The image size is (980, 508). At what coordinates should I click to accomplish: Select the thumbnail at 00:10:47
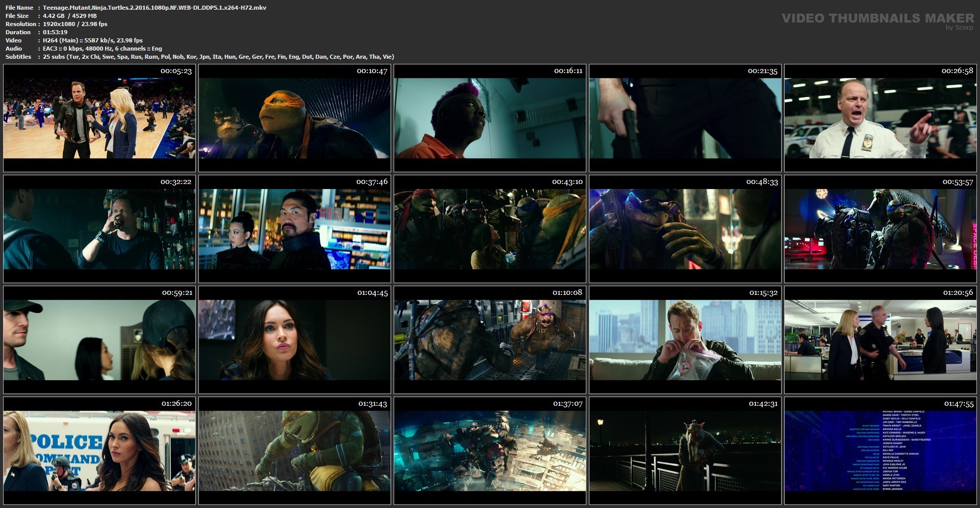[294, 118]
